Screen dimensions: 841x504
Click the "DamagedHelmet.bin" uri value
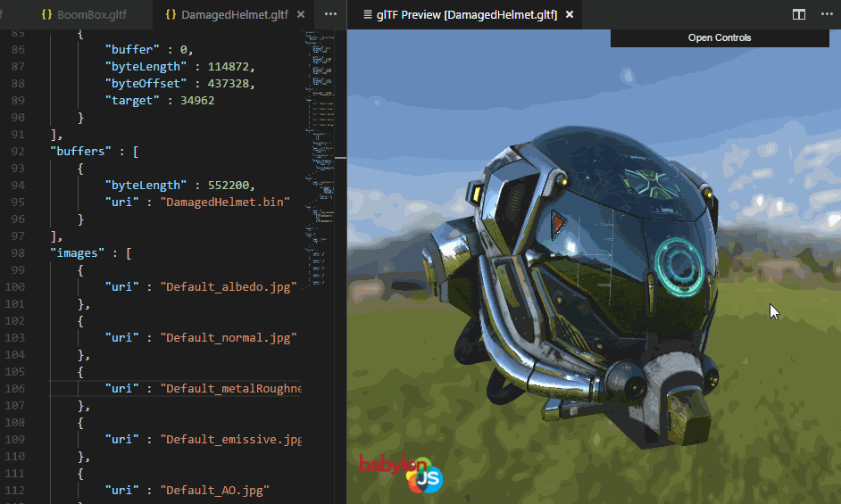(x=225, y=202)
